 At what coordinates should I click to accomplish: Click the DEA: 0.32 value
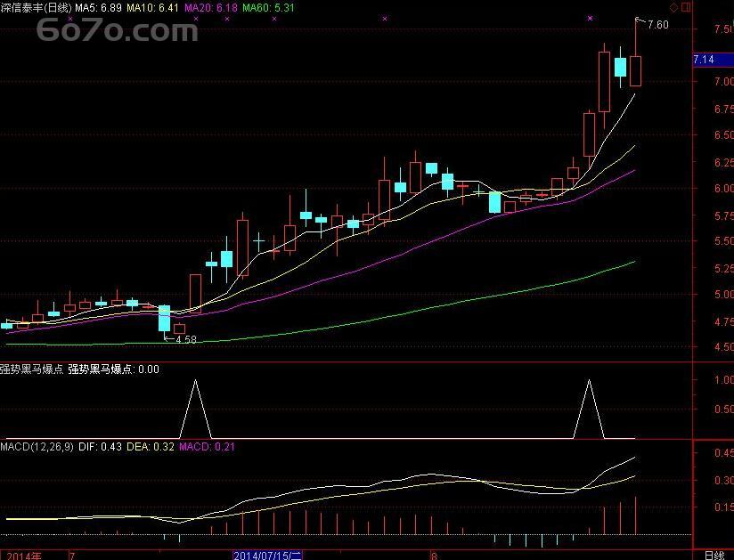[151, 447]
